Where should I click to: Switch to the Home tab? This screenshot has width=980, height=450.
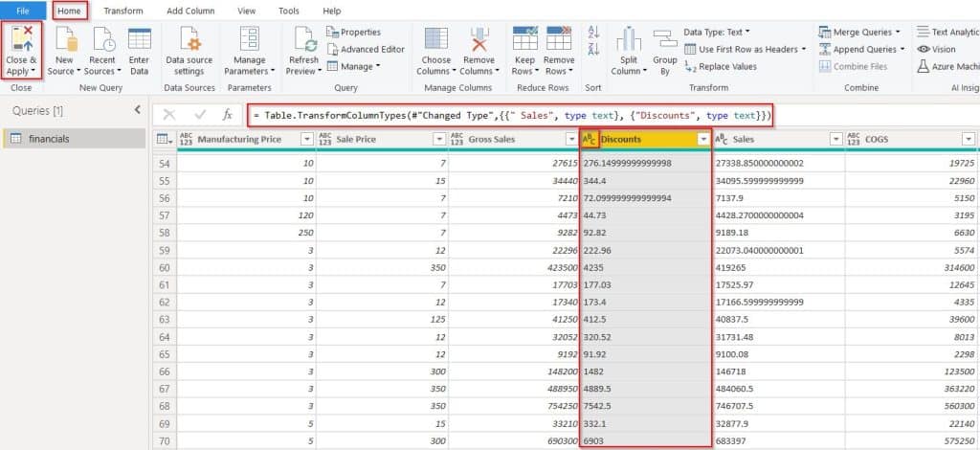point(69,11)
